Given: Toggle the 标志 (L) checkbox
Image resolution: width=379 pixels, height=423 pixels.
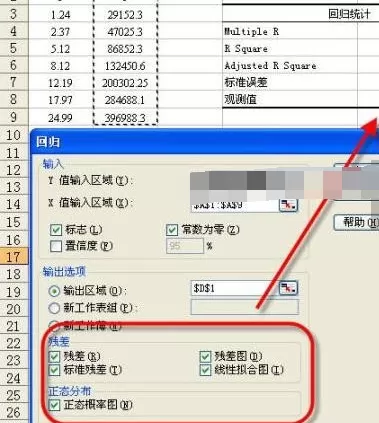Looking at the screenshot, I should (x=56, y=230).
